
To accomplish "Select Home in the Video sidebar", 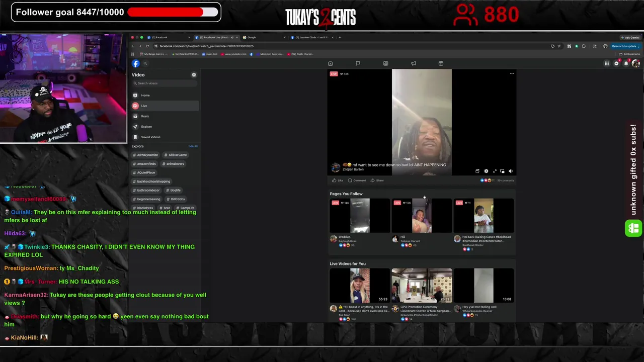I will click(x=165, y=95).
